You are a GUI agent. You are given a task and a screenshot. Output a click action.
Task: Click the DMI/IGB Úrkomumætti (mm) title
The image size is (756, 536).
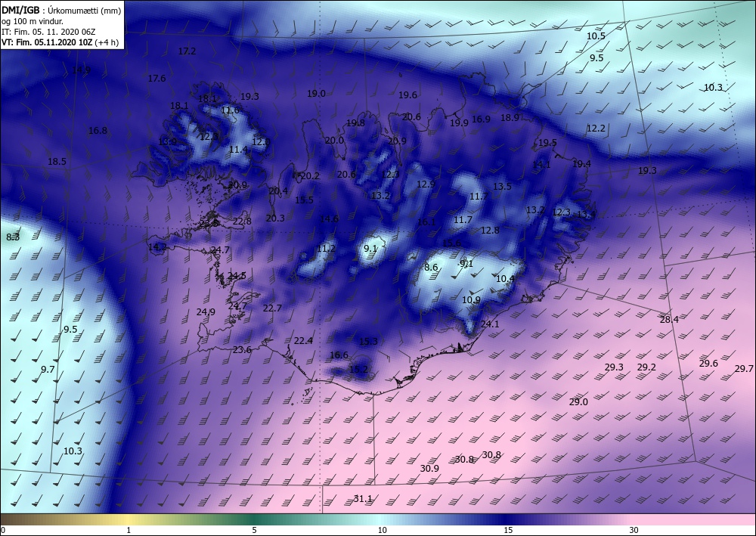[61, 10]
